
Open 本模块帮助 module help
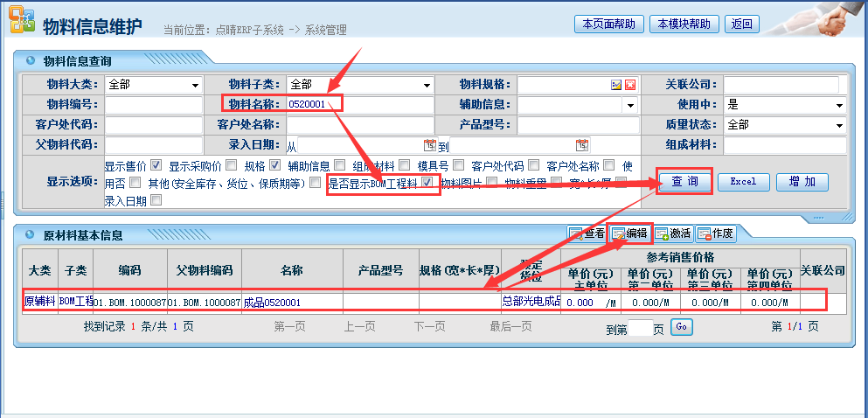(x=684, y=24)
